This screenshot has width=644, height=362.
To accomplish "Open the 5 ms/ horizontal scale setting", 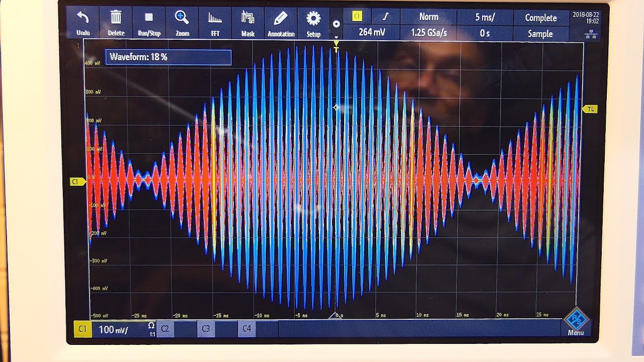I will (485, 17).
